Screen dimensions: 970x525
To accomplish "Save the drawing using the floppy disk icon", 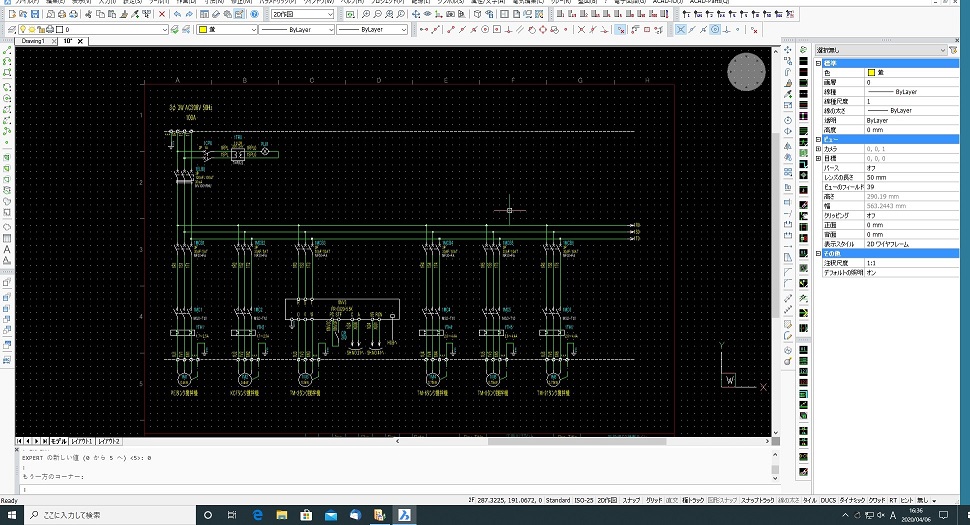I will 35,14.
